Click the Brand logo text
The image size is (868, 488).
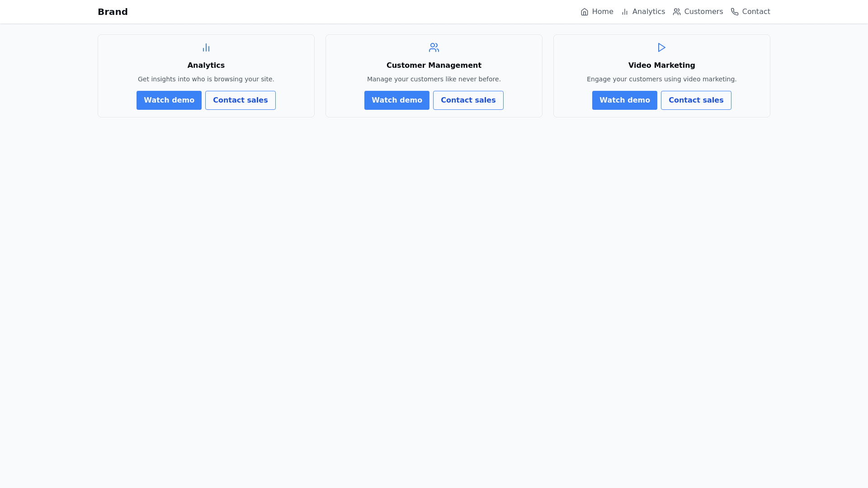[113, 12]
